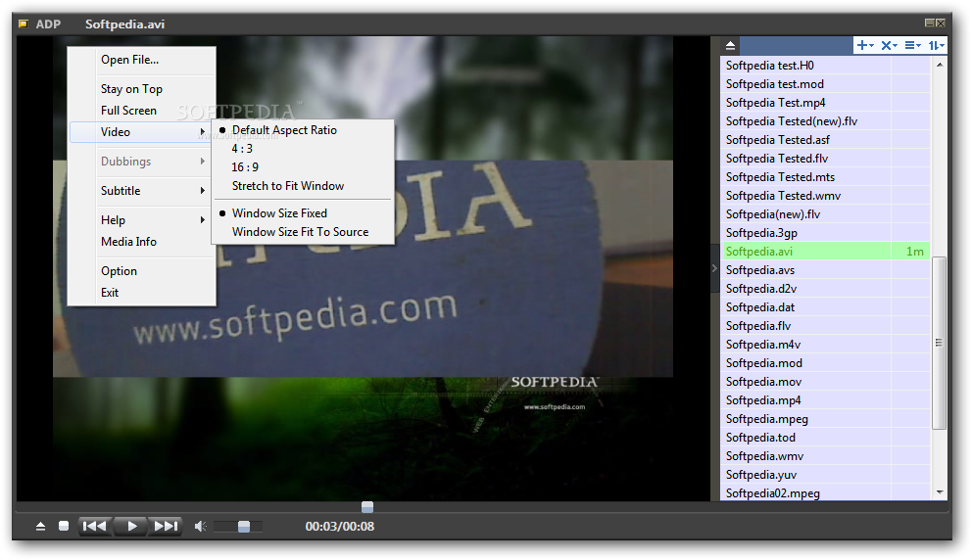Image resolution: width=972 pixels, height=560 pixels.
Task: Click the eject icon above the playlist
Action: click(730, 45)
